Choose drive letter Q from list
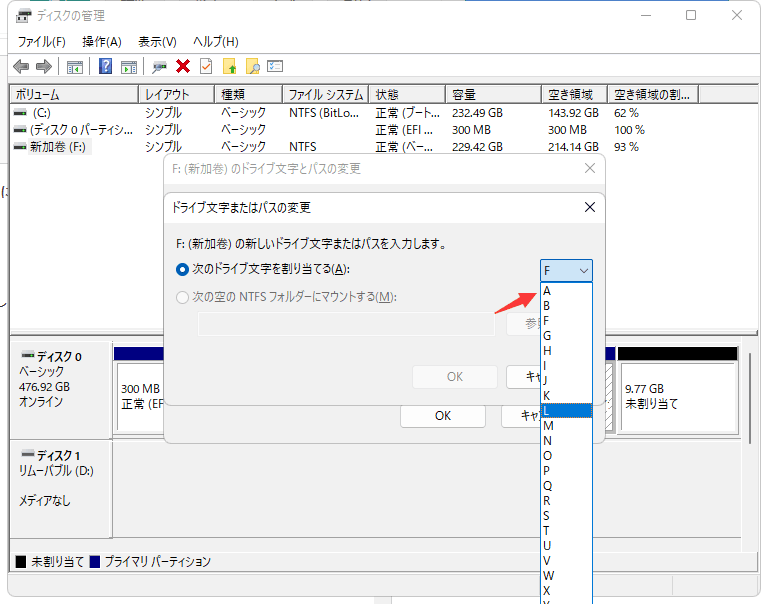768x604 pixels. pyautogui.click(x=566, y=485)
